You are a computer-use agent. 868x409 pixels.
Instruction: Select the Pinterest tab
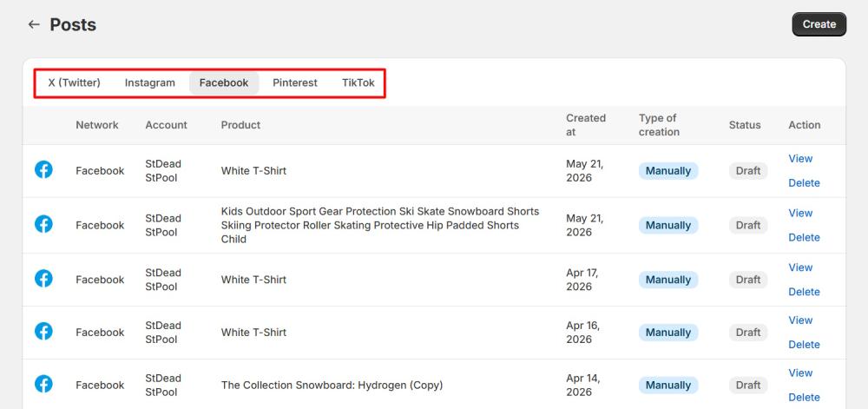click(x=295, y=83)
